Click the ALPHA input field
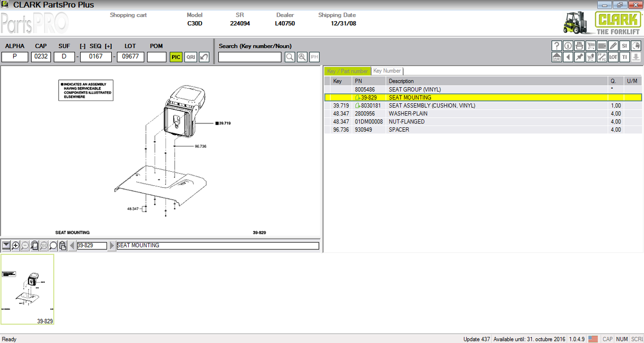Viewport: 644px width, 343px height. click(x=15, y=57)
